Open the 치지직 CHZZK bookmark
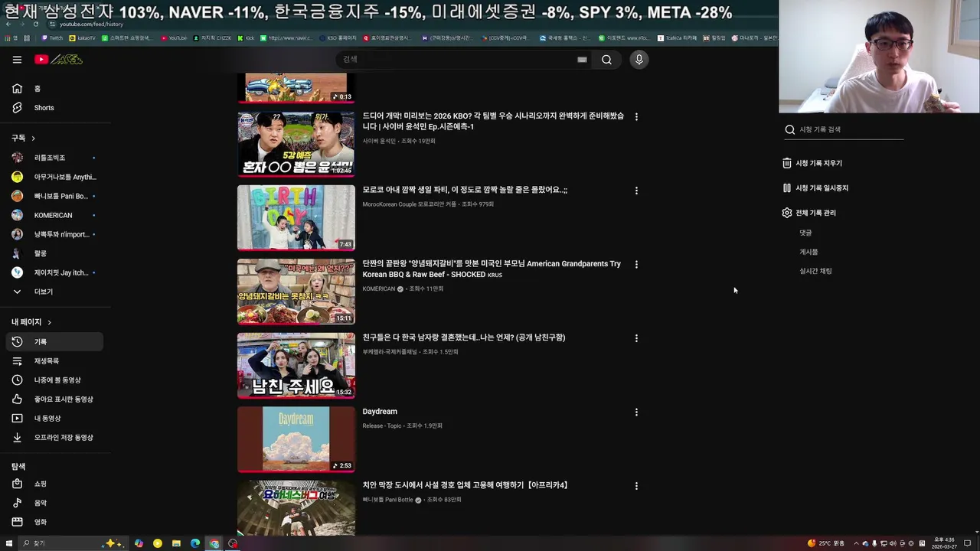This screenshot has width=980, height=551. point(213,37)
